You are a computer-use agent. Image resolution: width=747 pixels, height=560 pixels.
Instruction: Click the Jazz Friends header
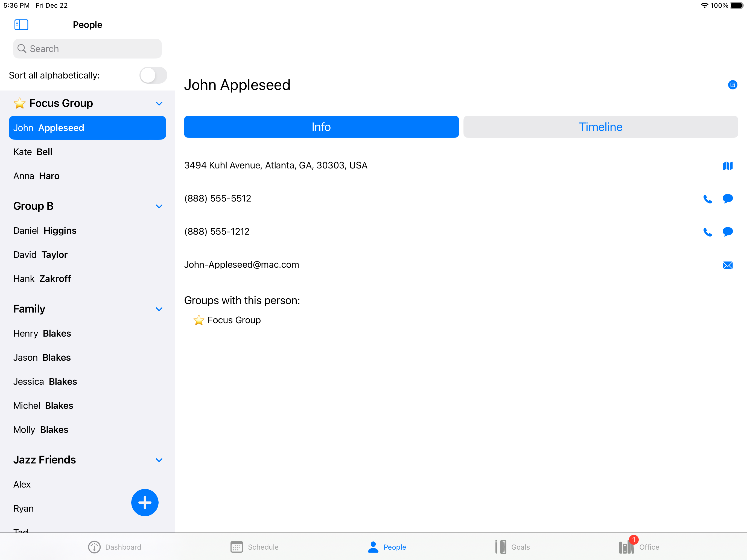click(45, 460)
